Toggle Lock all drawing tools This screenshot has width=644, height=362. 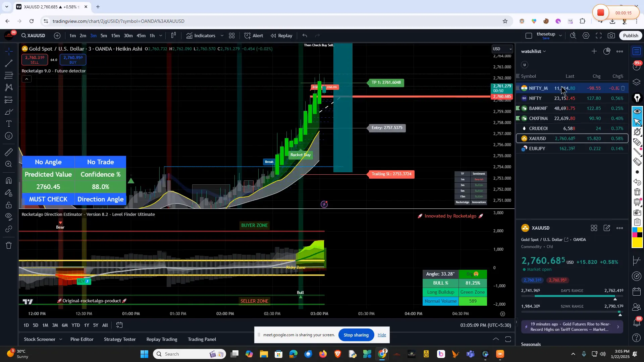[x=9, y=205]
